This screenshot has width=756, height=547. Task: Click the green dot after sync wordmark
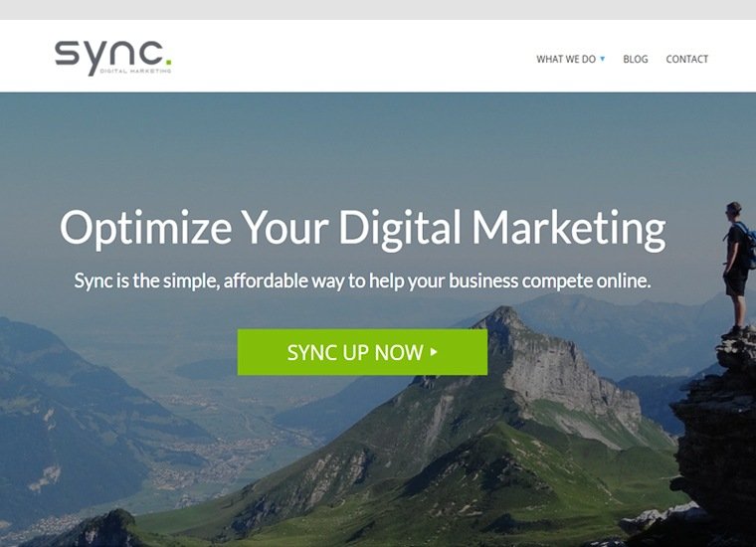tap(168, 62)
